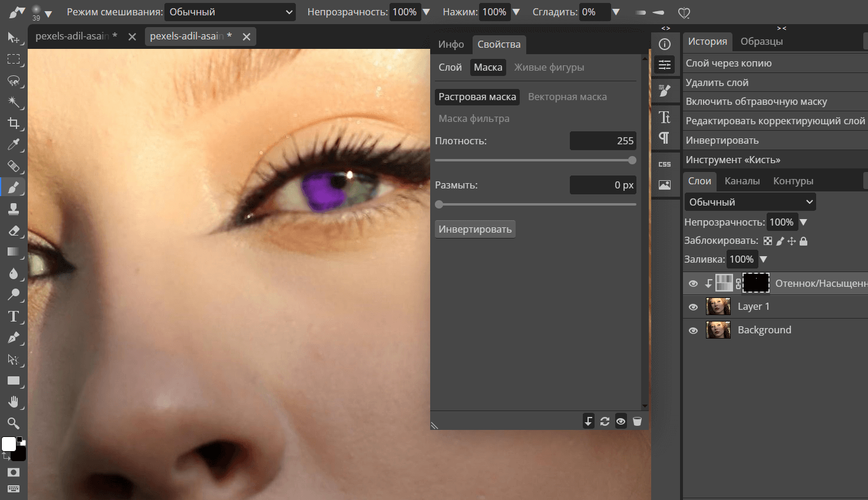The image size is (868, 500).
Task: Toggle the mask link chain on adjustment layer
Action: coord(738,283)
